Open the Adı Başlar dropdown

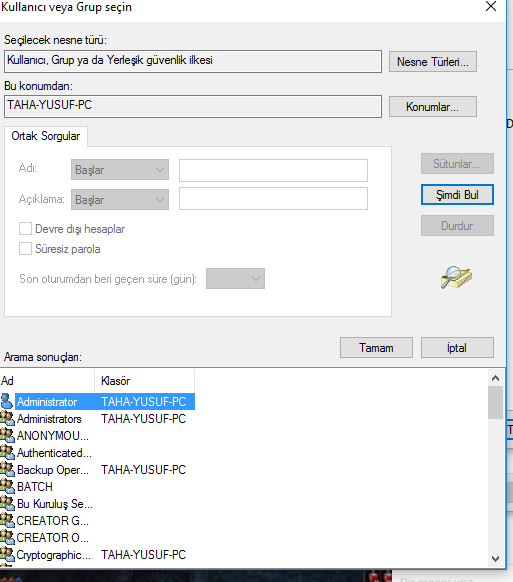pos(120,170)
